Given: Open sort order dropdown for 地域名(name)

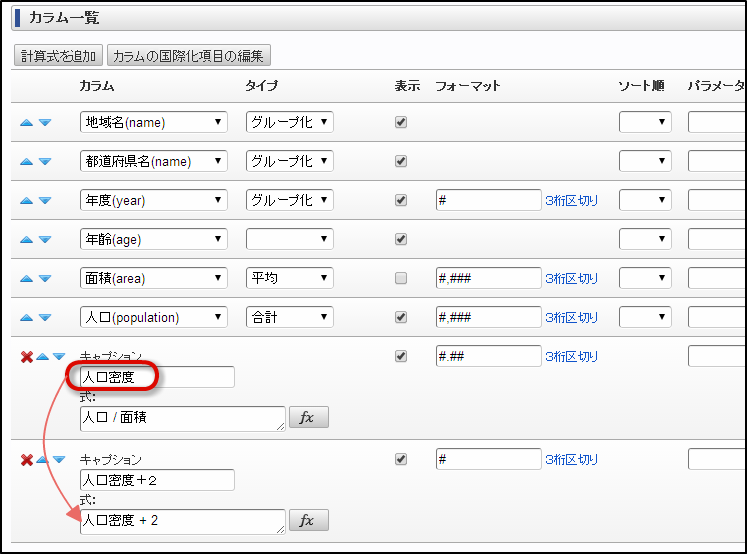Looking at the screenshot, I should (x=645, y=122).
